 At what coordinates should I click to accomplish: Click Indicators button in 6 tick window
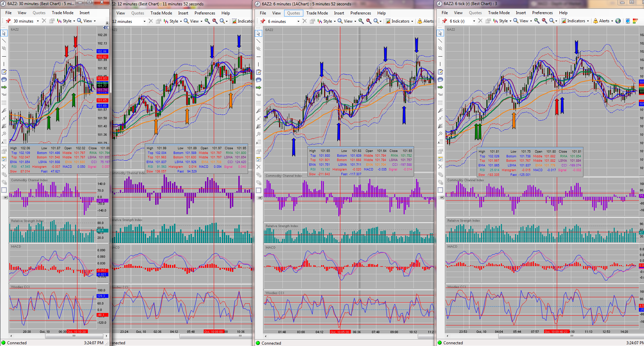[x=575, y=21]
